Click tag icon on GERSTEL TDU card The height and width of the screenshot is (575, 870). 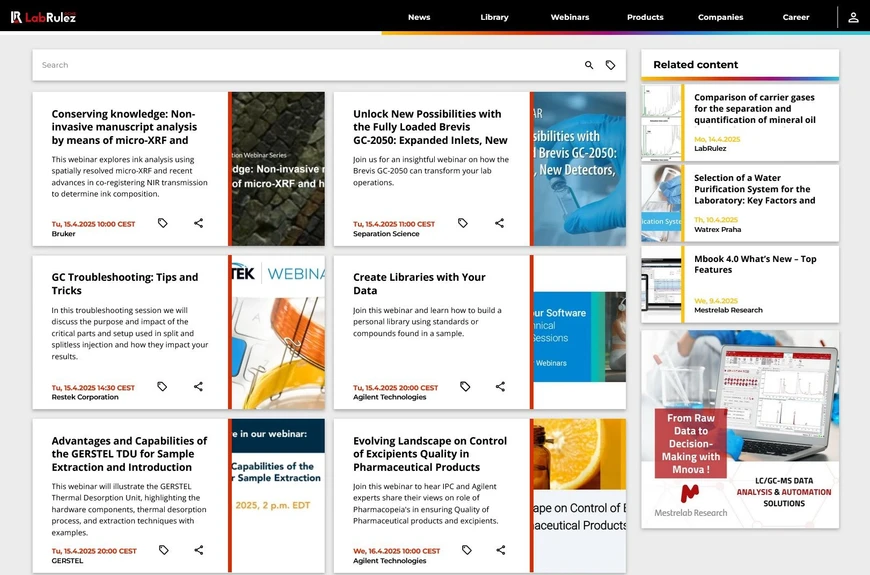(x=164, y=550)
